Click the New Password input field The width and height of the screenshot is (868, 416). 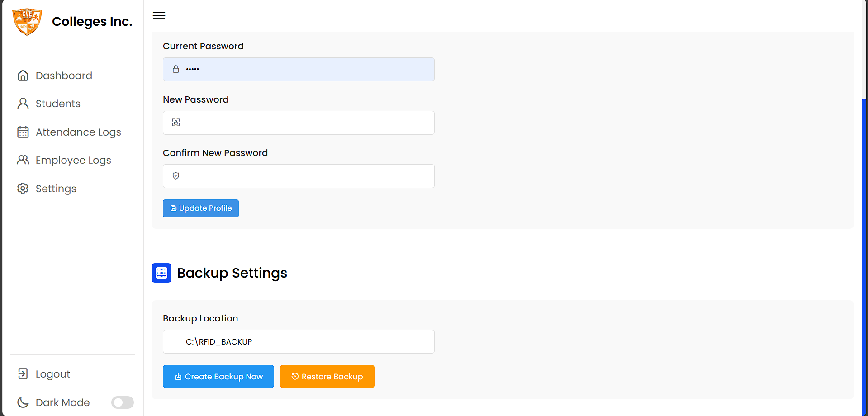(x=298, y=123)
